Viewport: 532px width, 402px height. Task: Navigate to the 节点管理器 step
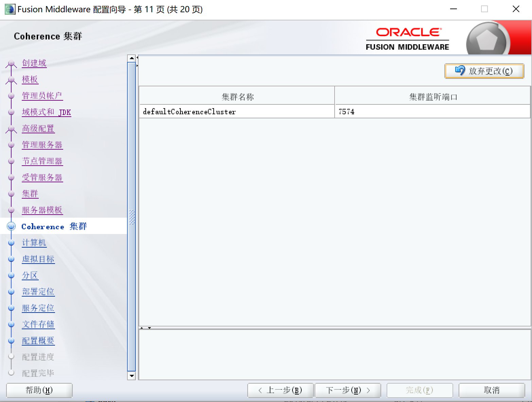coord(42,161)
